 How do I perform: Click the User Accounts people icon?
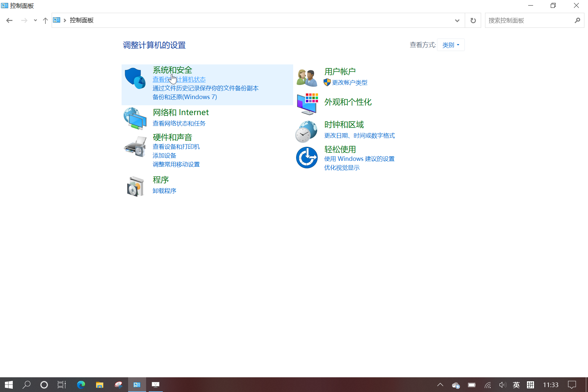point(307,78)
